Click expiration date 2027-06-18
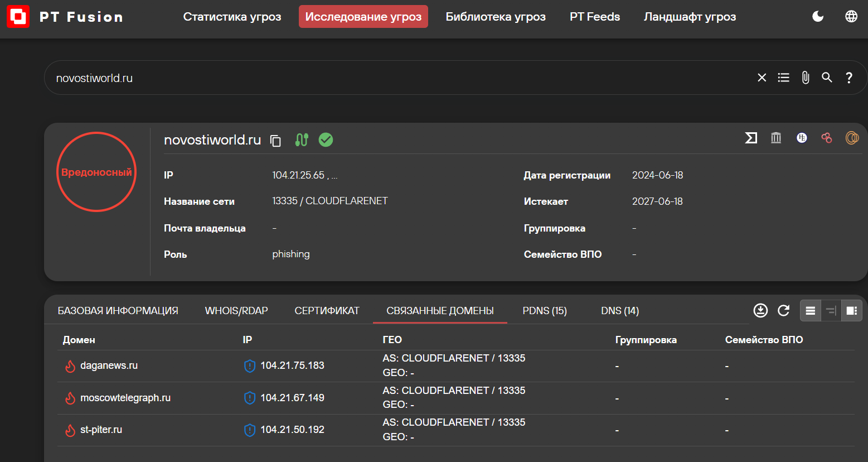Image resolution: width=868 pixels, height=462 pixels. [x=657, y=201]
